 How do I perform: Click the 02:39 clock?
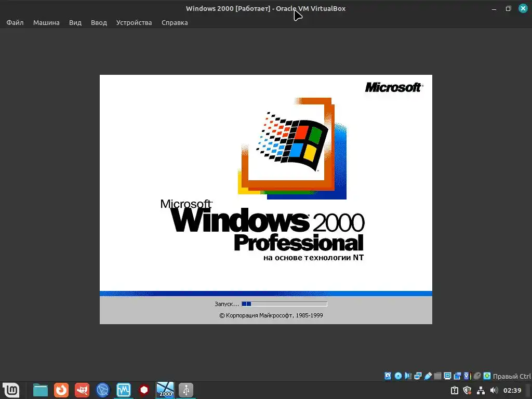tap(512, 390)
